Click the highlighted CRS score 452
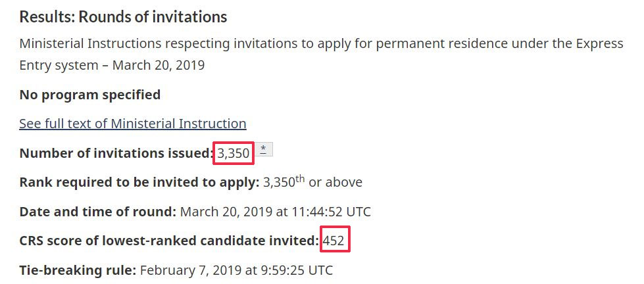This screenshot has height=284, width=644. tap(335, 241)
